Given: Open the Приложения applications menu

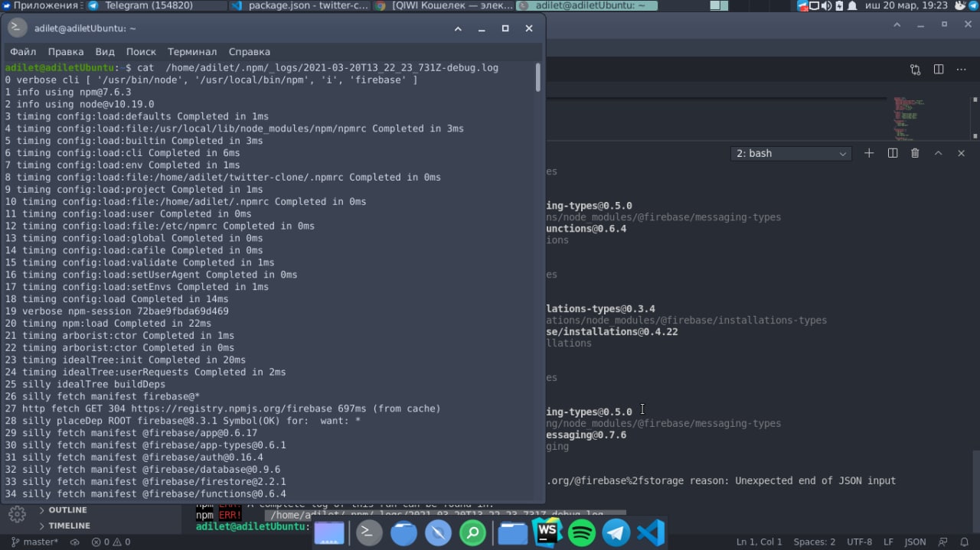Looking at the screenshot, I should click(x=40, y=5).
